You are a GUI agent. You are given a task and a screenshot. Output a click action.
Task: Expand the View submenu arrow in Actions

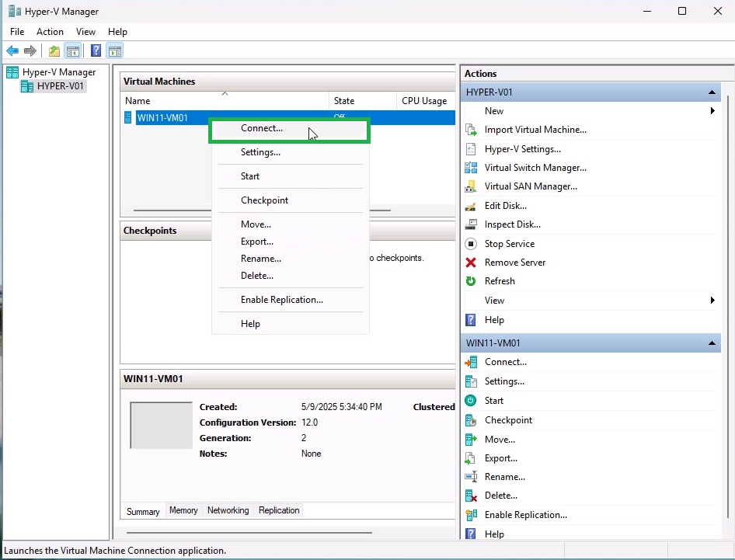click(712, 301)
